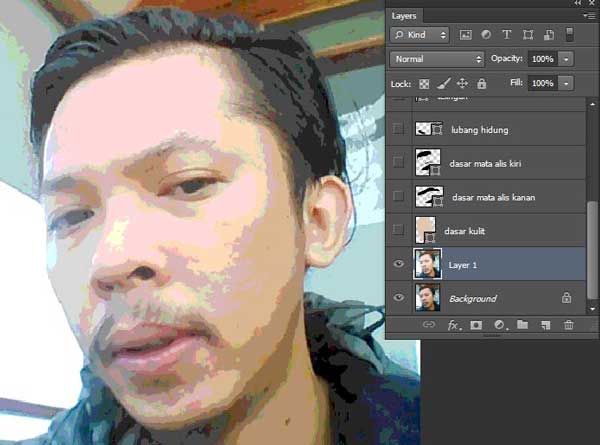
Task: Select the lubang hidung layer thumbnail
Action: (429, 129)
